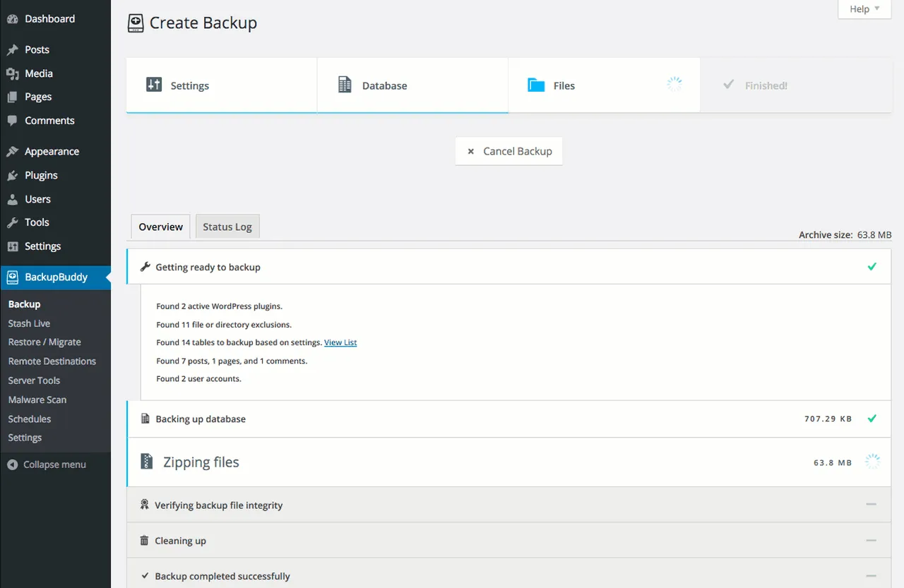904x588 pixels.
Task: Select the Files step tab
Action: coord(604,85)
